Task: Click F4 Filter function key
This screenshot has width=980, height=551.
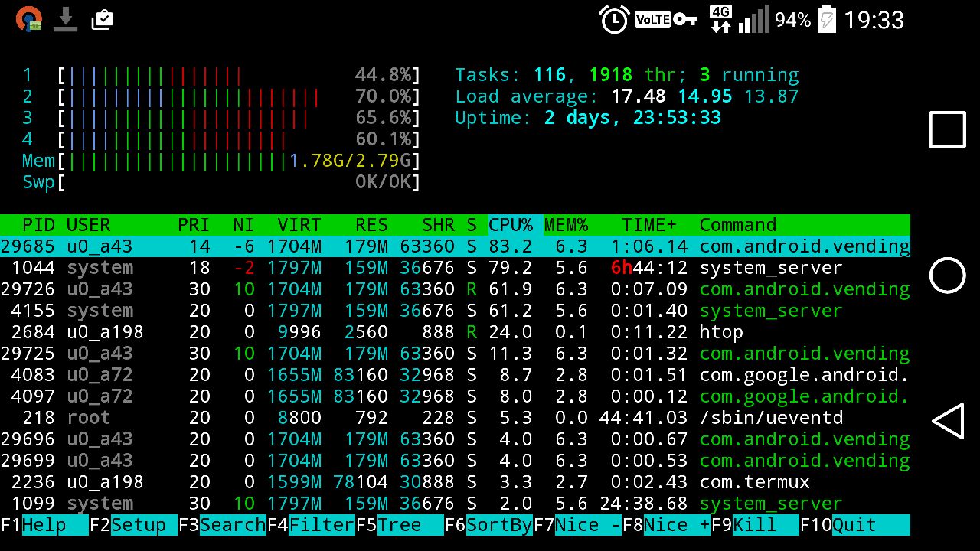Action: point(311,525)
